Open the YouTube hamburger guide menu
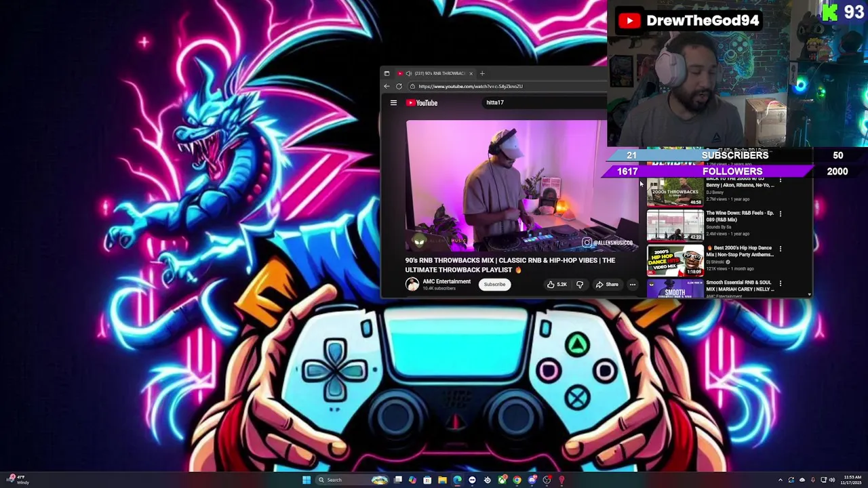This screenshot has width=868, height=488. 393,103
